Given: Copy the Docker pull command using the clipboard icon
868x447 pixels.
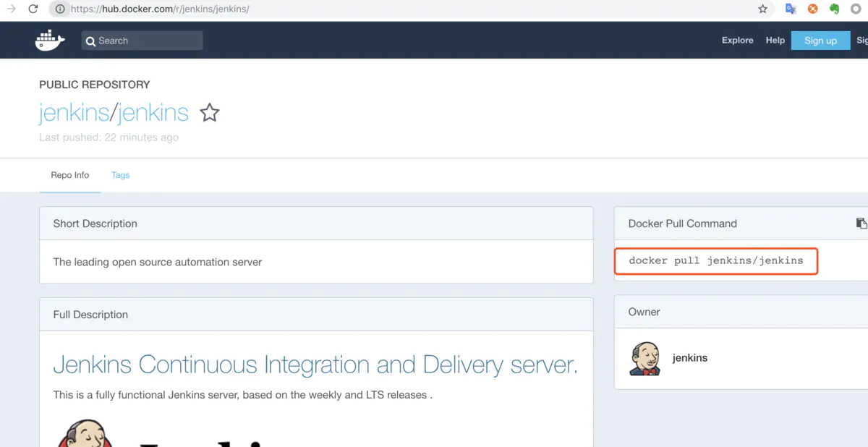Looking at the screenshot, I should tap(861, 223).
